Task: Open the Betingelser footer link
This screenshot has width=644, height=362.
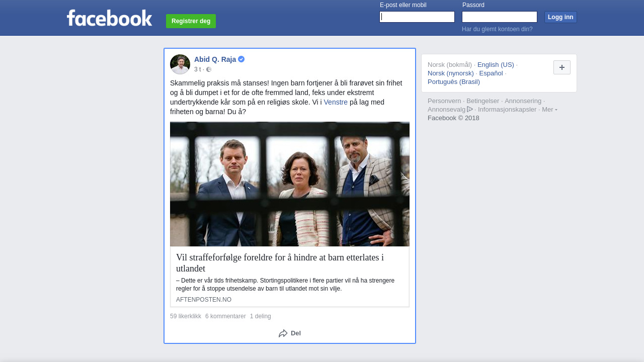Action: click(483, 101)
